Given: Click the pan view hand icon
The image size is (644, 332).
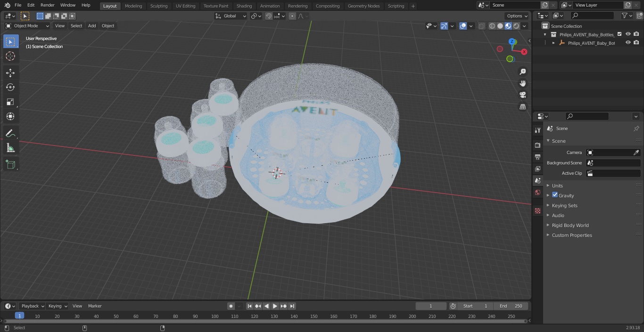Looking at the screenshot, I should click(522, 83).
